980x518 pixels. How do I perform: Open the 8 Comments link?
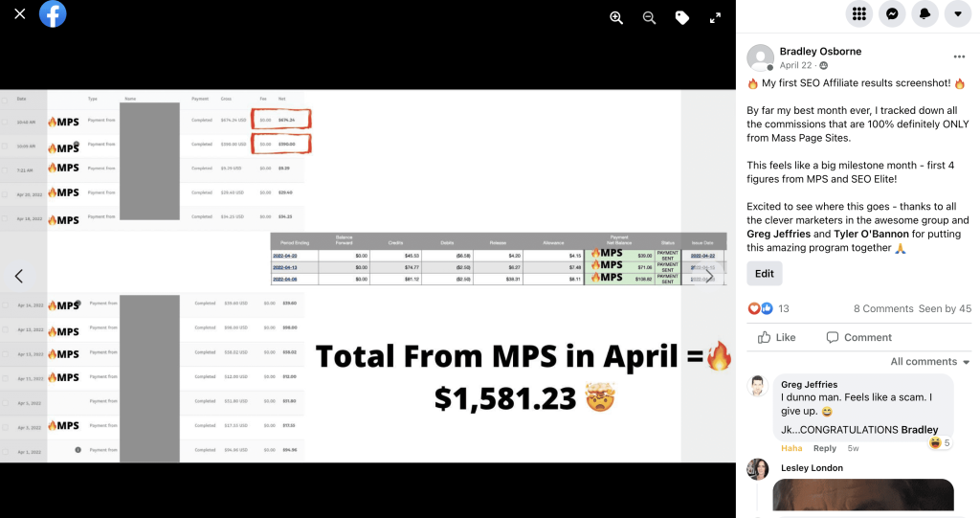click(883, 308)
